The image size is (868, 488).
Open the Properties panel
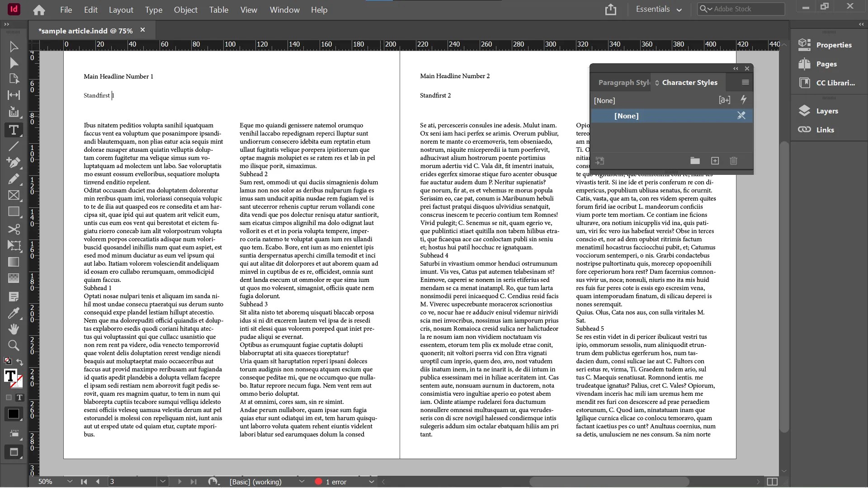coord(833,45)
